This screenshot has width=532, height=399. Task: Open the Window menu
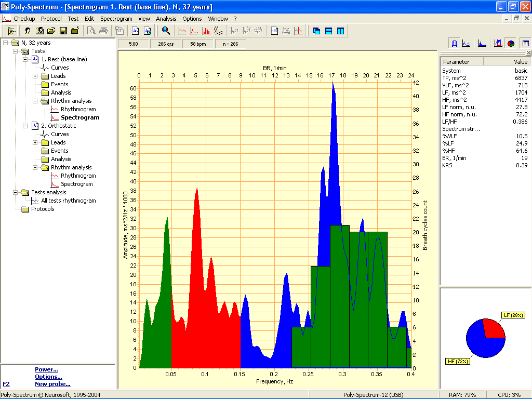(218, 19)
